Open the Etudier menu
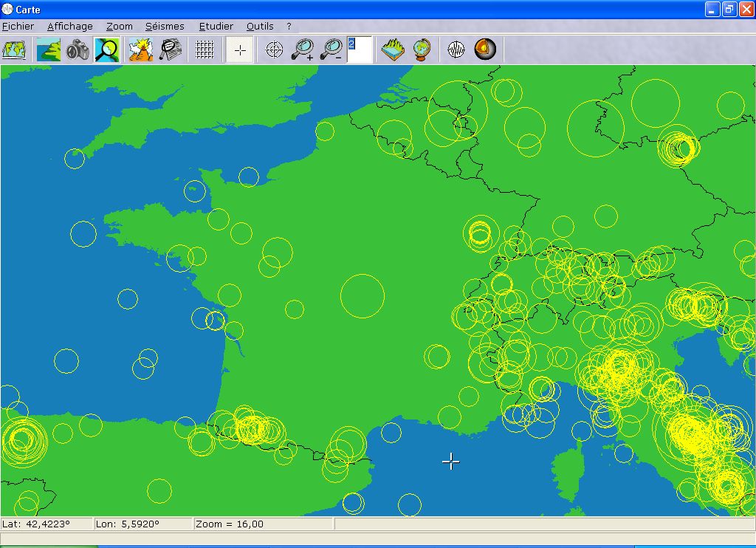 point(216,27)
